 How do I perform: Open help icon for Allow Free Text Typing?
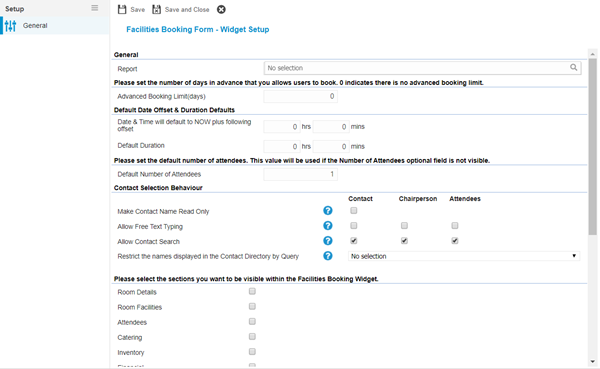[x=328, y=225]
